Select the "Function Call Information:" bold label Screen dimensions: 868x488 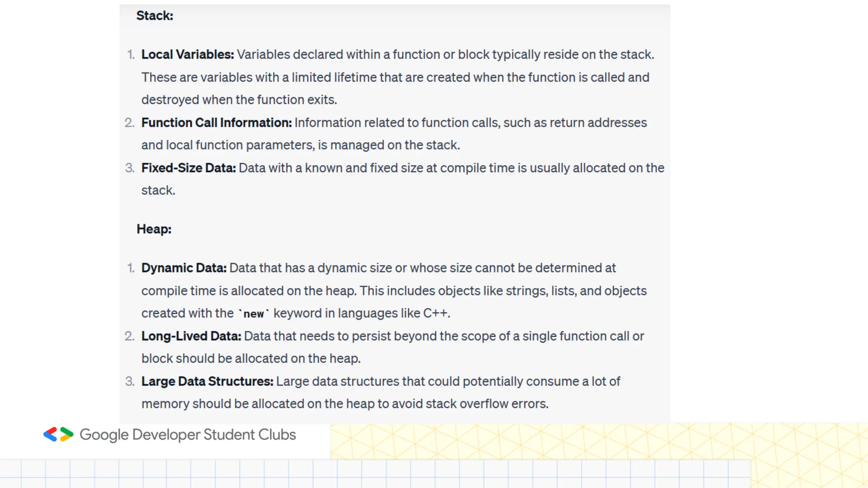click(216, 123)
